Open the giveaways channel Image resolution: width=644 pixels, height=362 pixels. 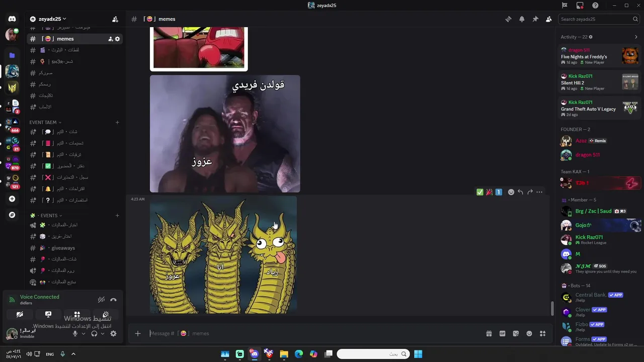click(75, 248)
